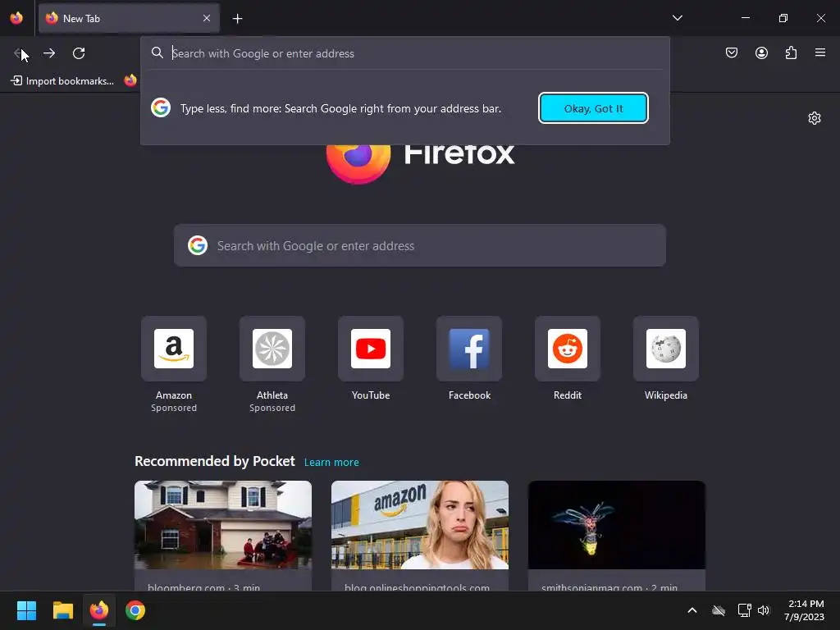Click the magnifier icon in address bar
Screen dimensions: 840x630
click(157, 52)
